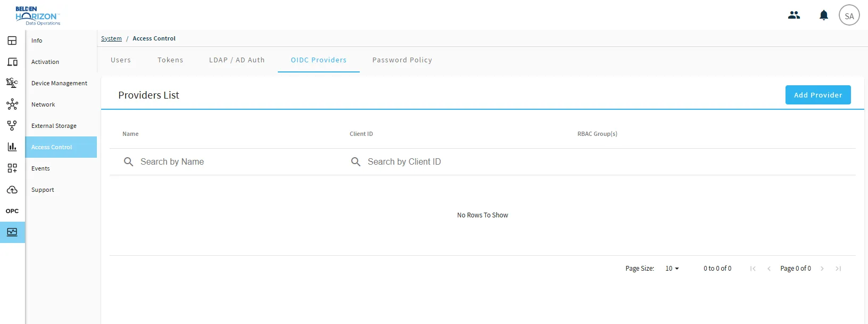Click the system monitor icon in rail
The height and width of the screenshot is (324, 868).
tap(12, 232)
